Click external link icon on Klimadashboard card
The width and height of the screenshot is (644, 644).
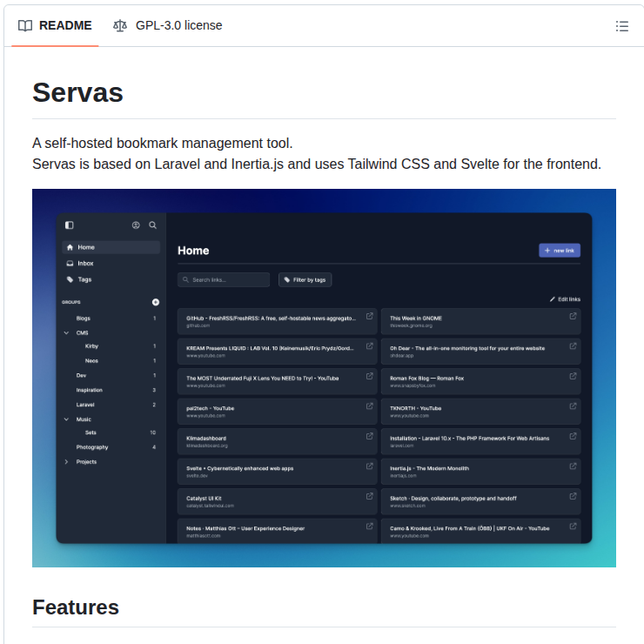pyautogui.click(x=369, y=436)
